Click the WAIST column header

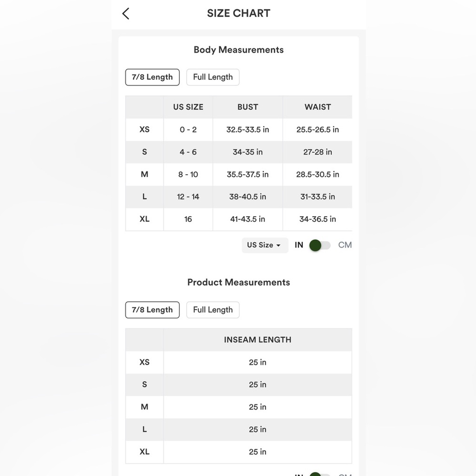tap(317, 107)
